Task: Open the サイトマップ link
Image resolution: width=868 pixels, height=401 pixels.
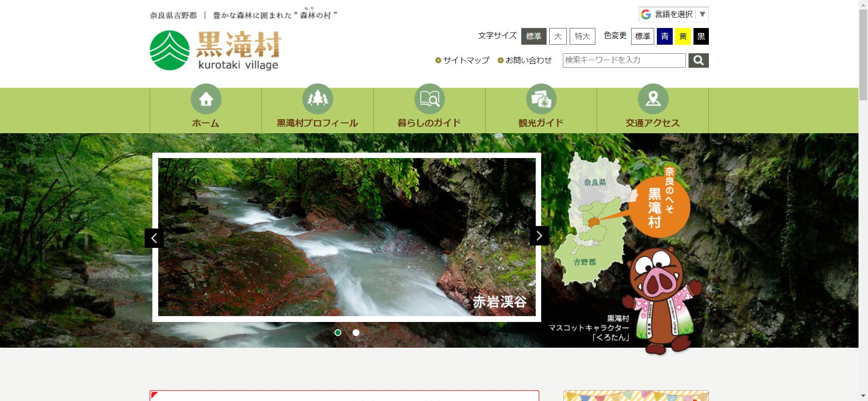Action: click(x=466, y=61)
